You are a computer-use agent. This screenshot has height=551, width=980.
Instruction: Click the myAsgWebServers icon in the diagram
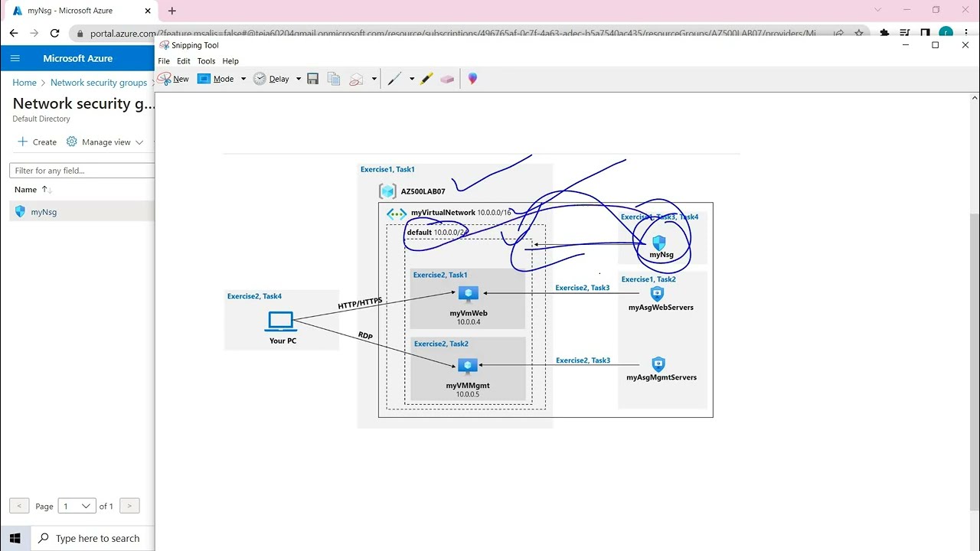point(657,293)
